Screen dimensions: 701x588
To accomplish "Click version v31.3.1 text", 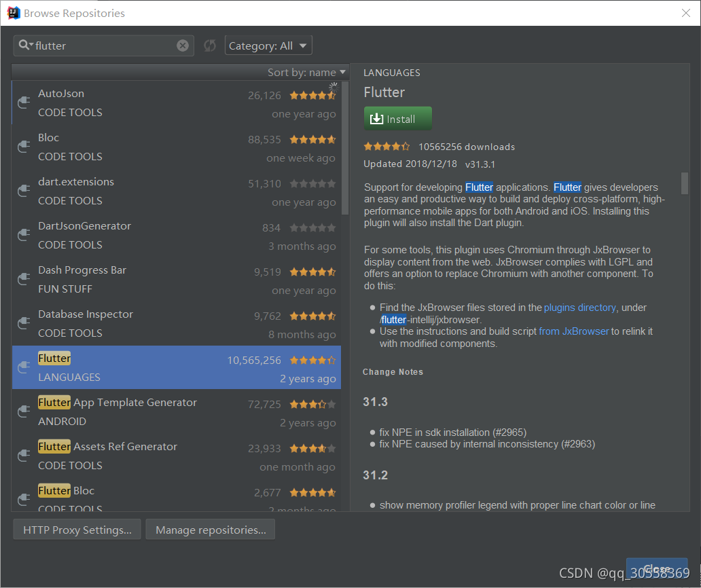I will [x=480, y=164].
